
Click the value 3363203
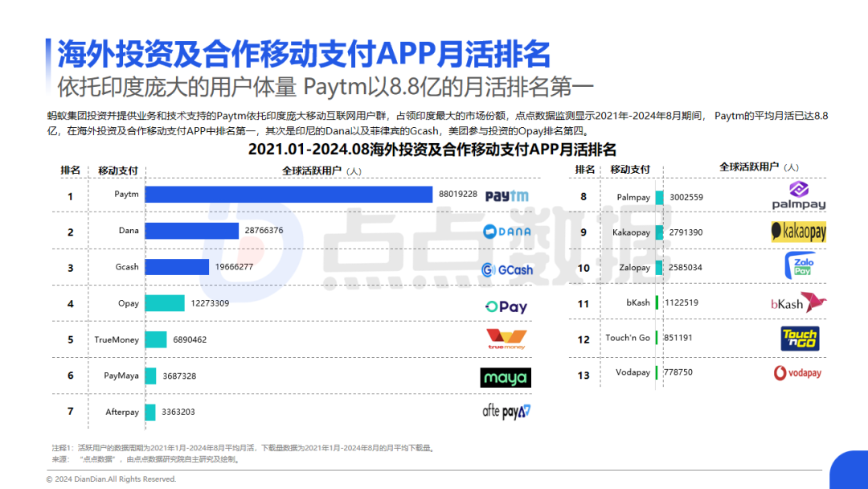click(178, 412)
